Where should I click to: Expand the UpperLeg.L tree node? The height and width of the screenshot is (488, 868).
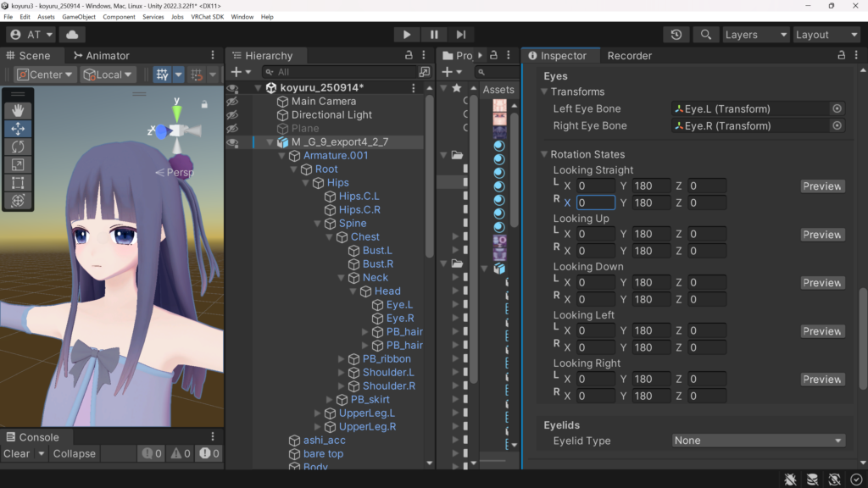coord(318,413)
